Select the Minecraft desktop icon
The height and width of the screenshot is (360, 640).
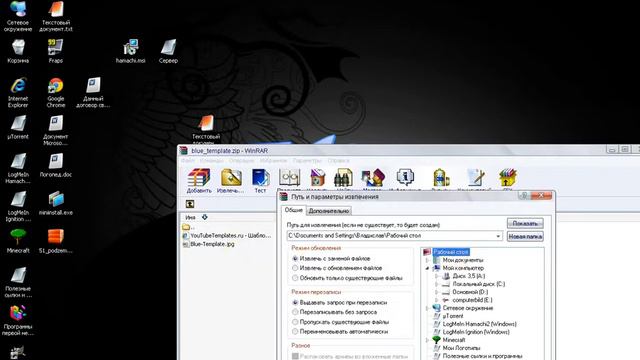[x=18, y=241]
